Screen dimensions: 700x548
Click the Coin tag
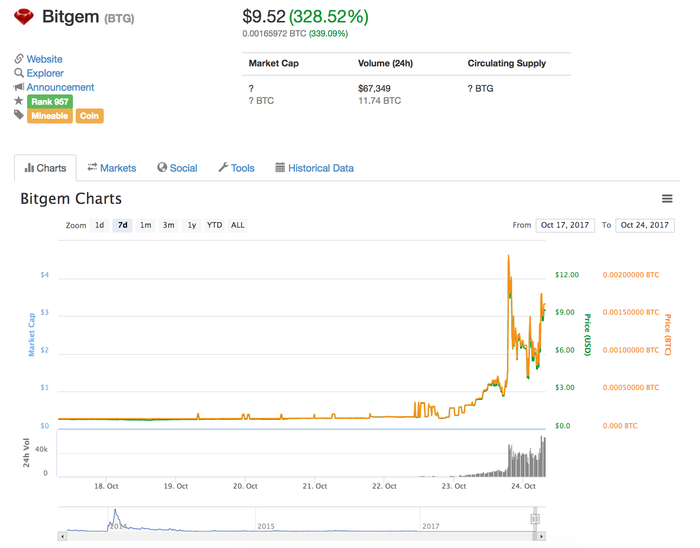click(x=89, y=116)
